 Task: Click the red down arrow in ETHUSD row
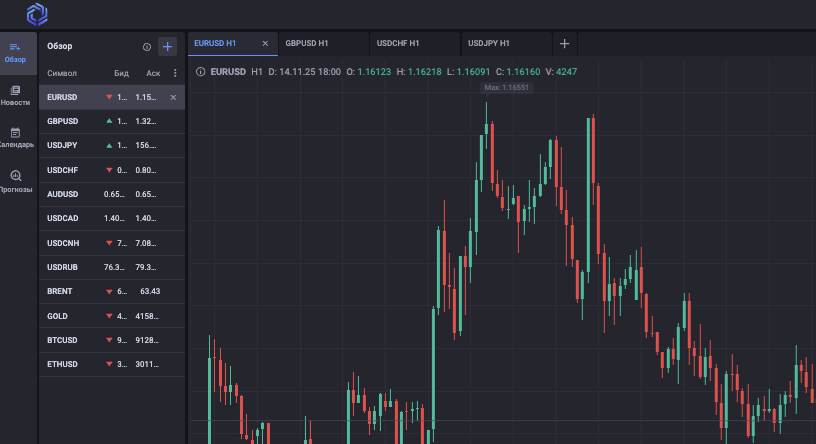point(109,364)
